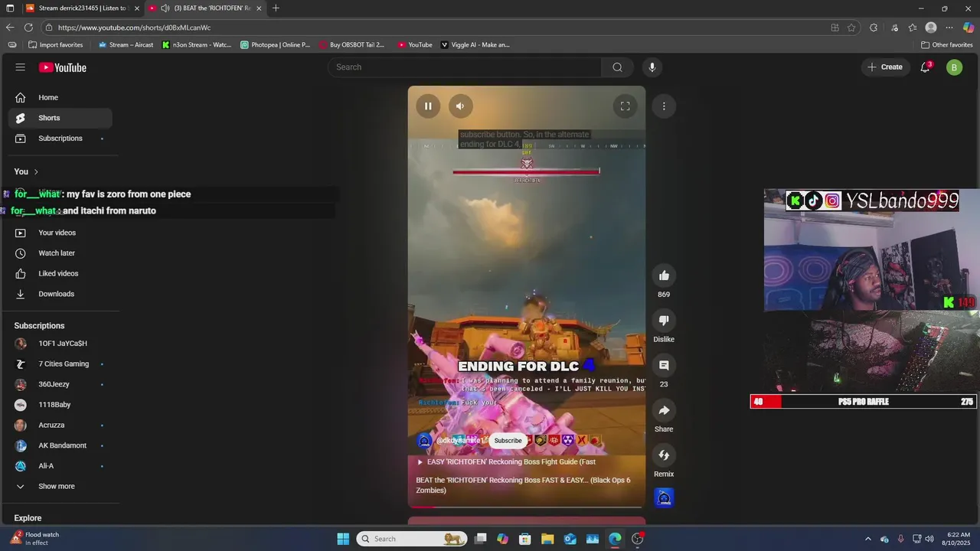Open OBS Studio from the taskbar
Viewport: 980px width, 551px height.
pyautogui.click(x=637, y=539)
